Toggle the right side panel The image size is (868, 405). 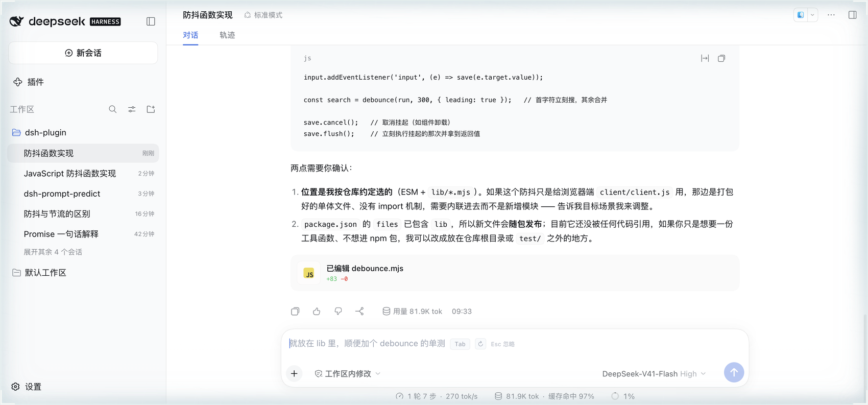click(x=852, y=15)
